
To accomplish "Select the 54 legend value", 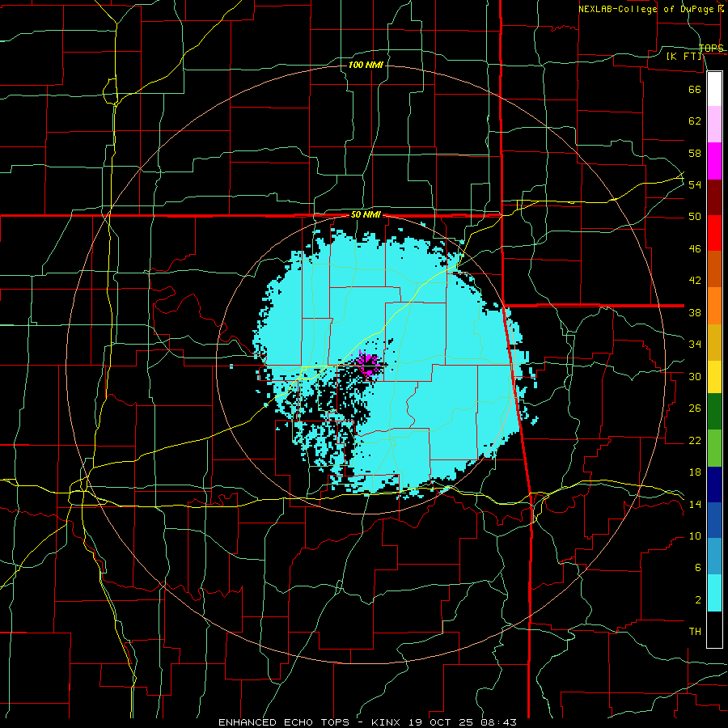I will tap(695, 184).
